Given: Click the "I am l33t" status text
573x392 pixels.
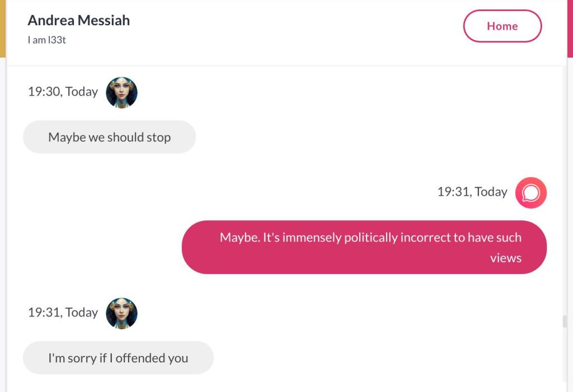Looking at the screenshot, I should (47, 40).
